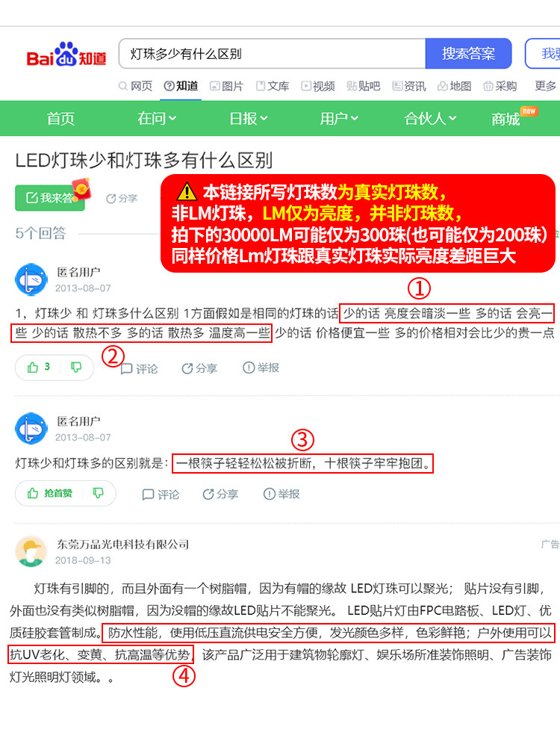This screenshot has width=560, height=747.
Task: Click the green 我来答 answer button
Action: click(x=49, y=198)
